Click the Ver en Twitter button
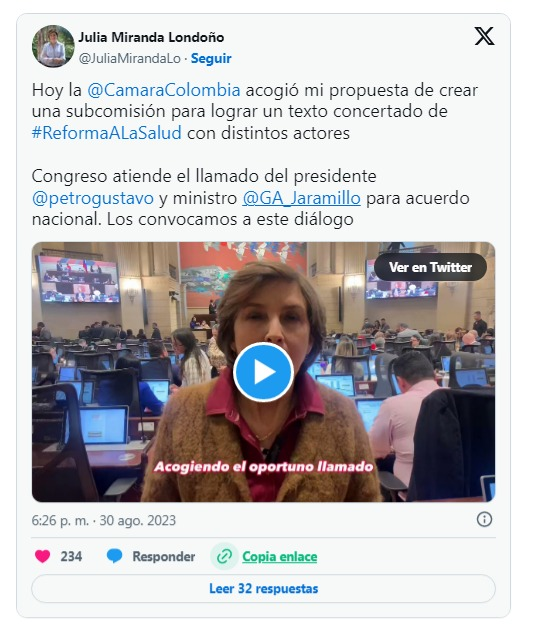535x624 pixels. pos(430,267)
